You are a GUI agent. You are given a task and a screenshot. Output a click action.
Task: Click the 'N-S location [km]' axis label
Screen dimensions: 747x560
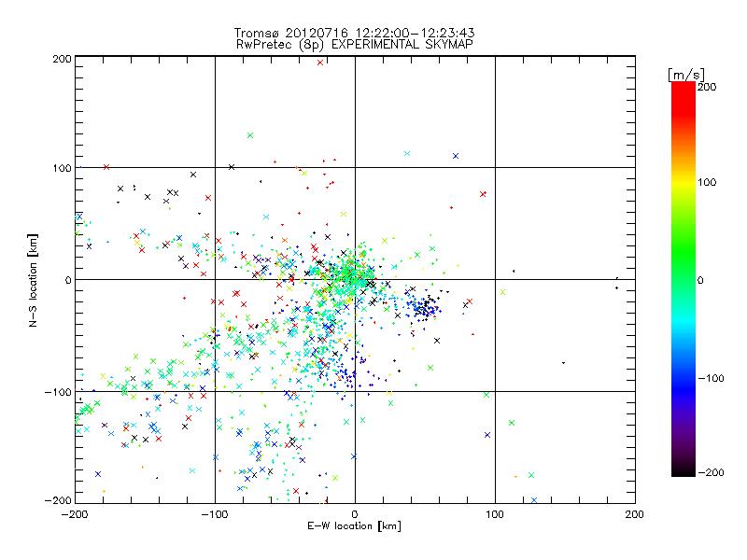[x=33, y=280]
